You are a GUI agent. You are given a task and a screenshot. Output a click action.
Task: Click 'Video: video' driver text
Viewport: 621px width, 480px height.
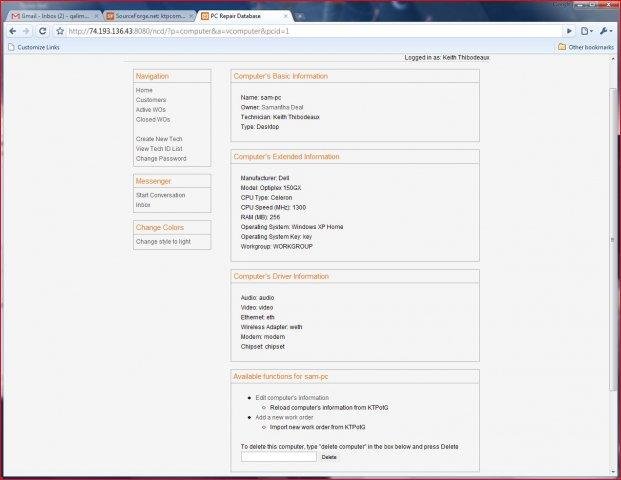click(x=257, y=307)
